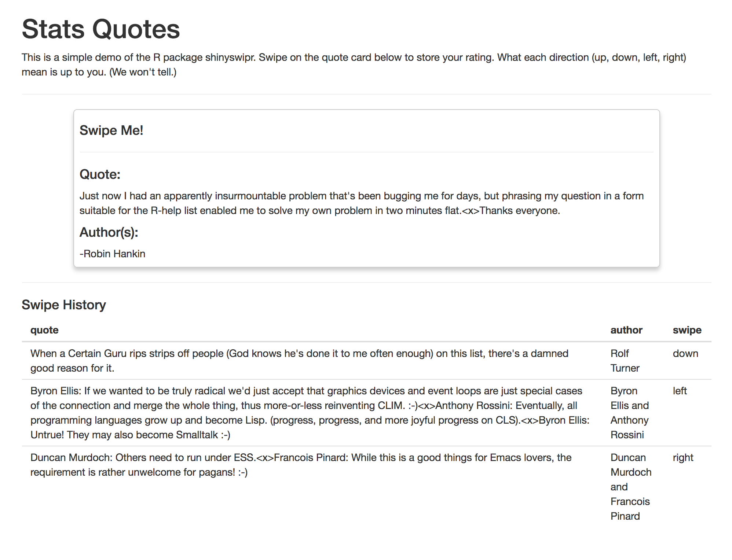Click the Duncan Murdoch and Francois Pinard cell

tap(631, 487)
